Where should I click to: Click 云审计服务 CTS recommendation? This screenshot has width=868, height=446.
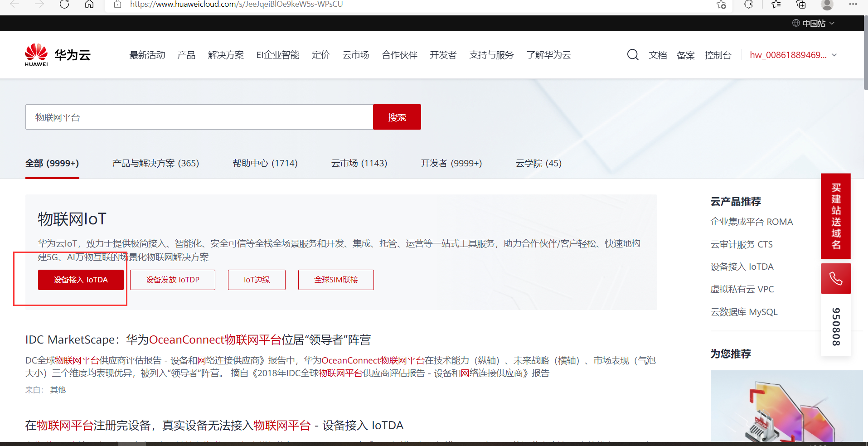click(x=742, y=244)
